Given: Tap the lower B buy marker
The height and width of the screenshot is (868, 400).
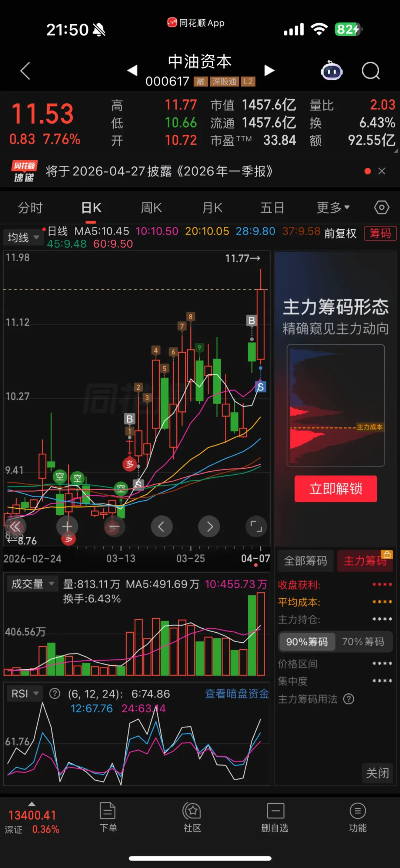Looking at the screenshot, I should [x=130, y=419].
